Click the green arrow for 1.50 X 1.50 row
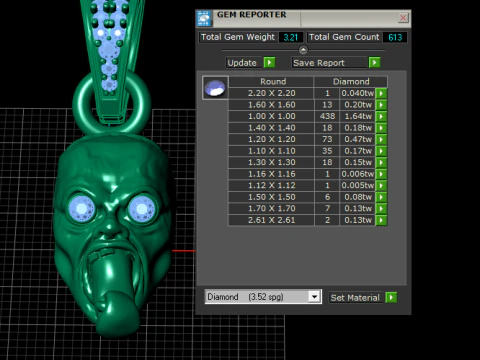The height and width of the screenshot is (360, 480). (x=381, y=197)
